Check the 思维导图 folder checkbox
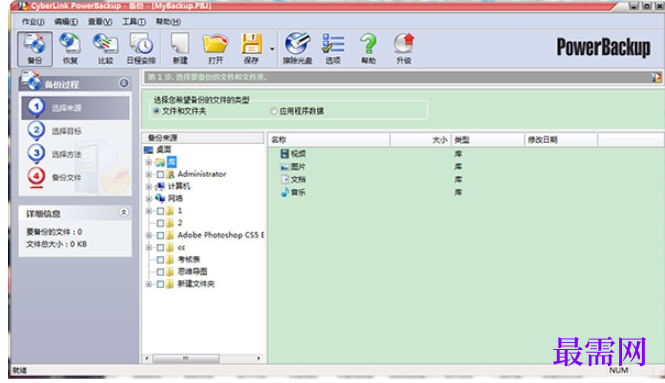665x383 pixels. [x=160, y=272]
